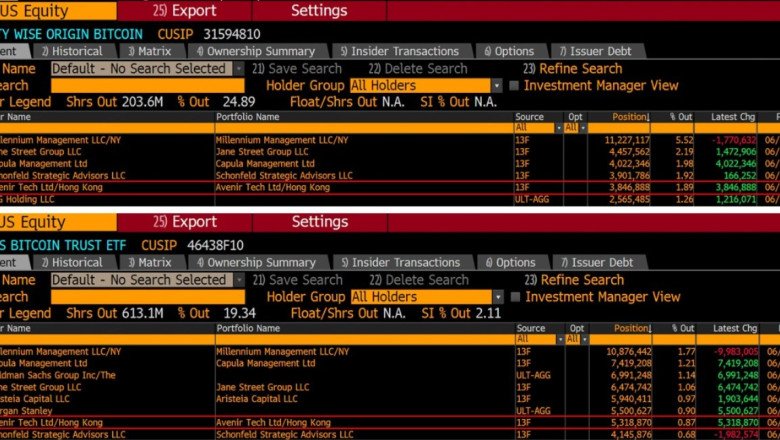Click Export in the Bitcoin Trust ETF panel
Image resolution: width=780 pixels, height=440 pixels.
pos(185,222)
